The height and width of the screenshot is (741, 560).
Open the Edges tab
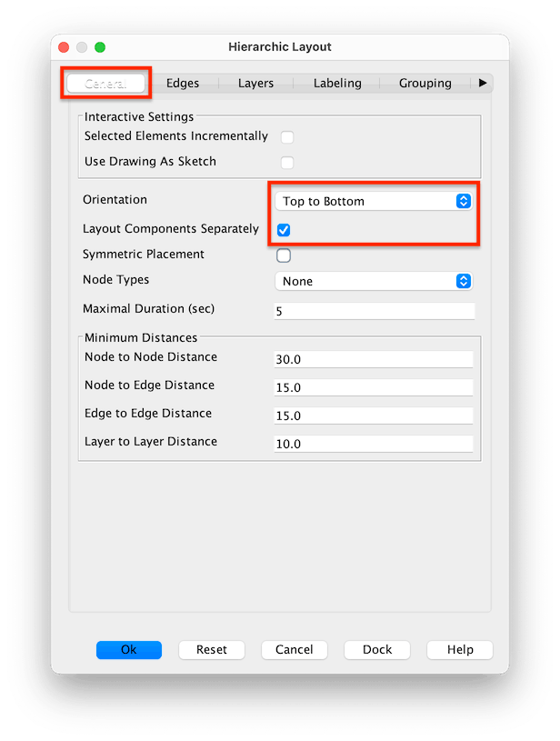[183, 83]
